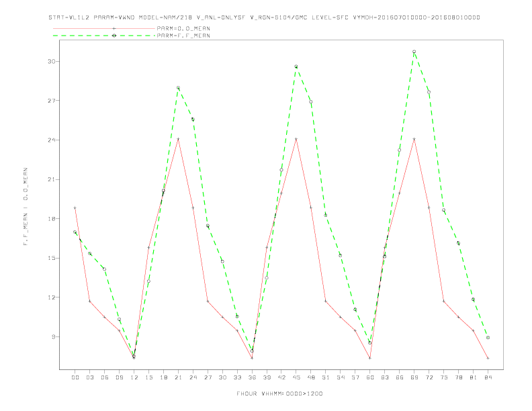Click x-axis tick label 45
Image resolution: width=532 pixels, height=411 pixels.
296,377
